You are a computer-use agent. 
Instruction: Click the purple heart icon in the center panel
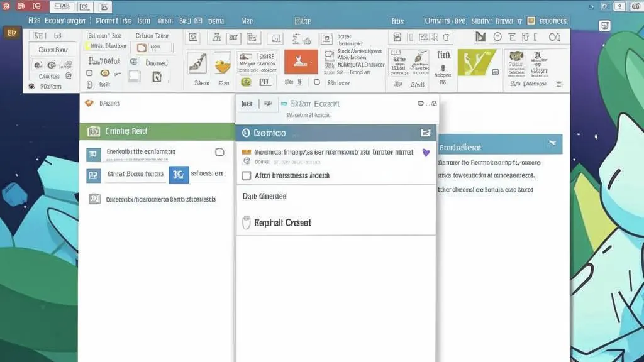[426, 153]
